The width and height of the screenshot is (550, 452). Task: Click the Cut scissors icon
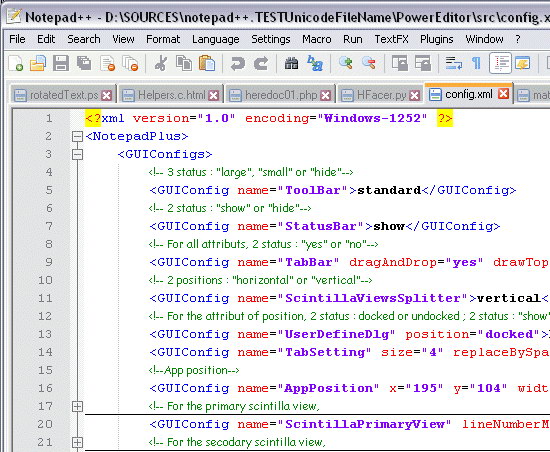coord(161,63)
